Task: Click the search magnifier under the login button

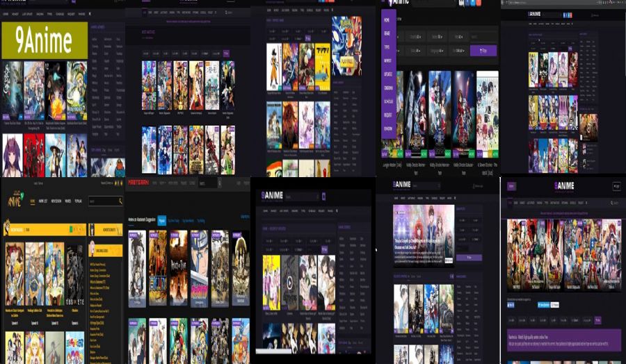Action: [x=612, y=203]
